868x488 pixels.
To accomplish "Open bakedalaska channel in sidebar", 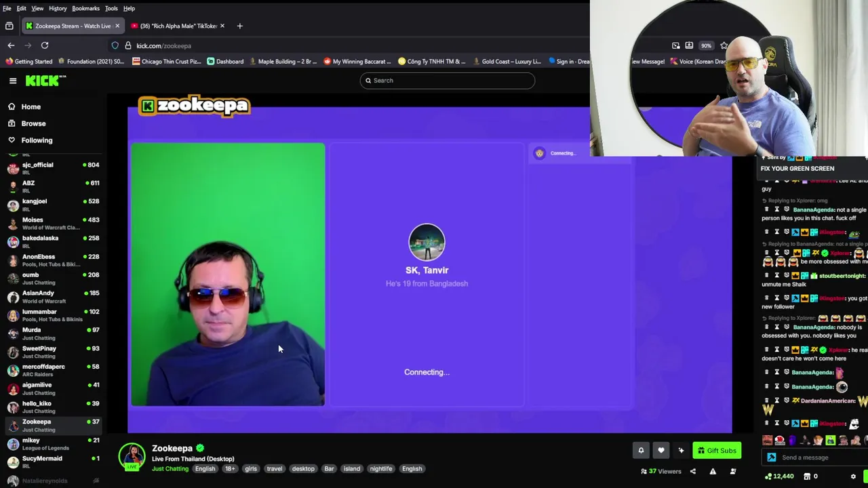I will point(53,241).
